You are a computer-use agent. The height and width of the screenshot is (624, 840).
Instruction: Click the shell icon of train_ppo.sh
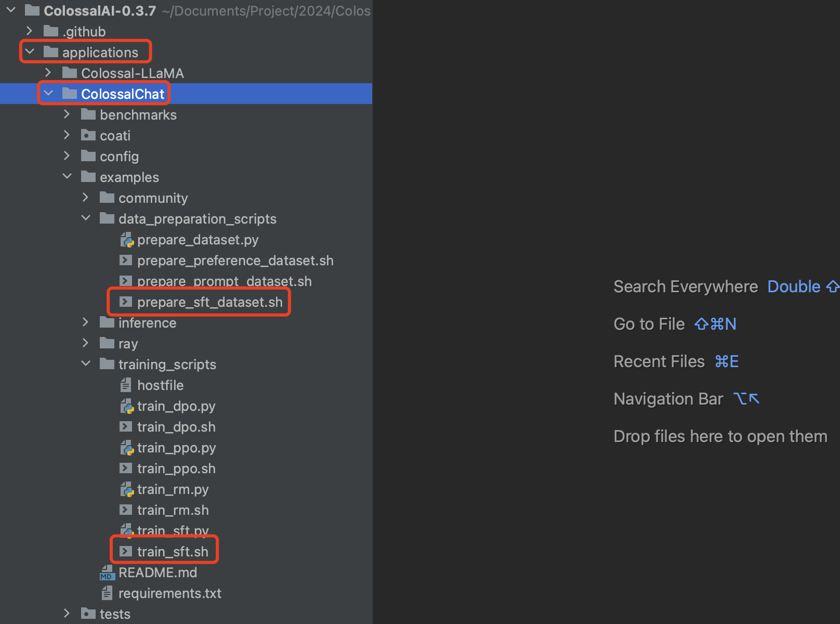point(126,467)
